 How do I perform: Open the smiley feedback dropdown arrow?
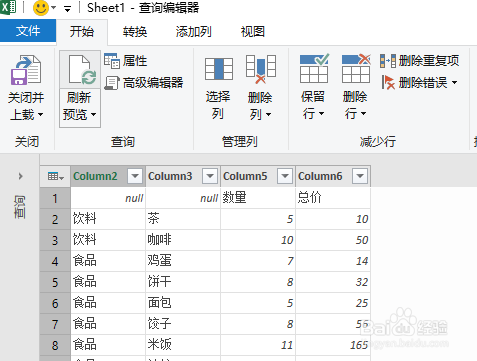pos(54,8)
